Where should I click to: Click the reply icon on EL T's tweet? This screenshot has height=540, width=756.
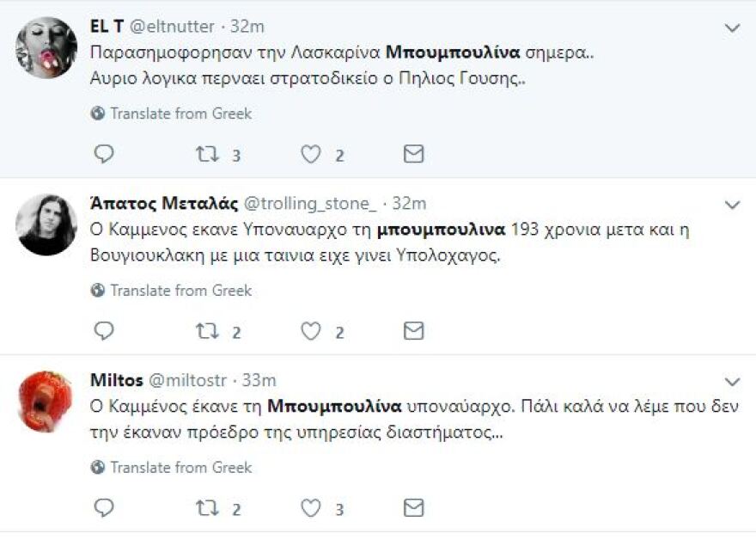pos(104,152)
